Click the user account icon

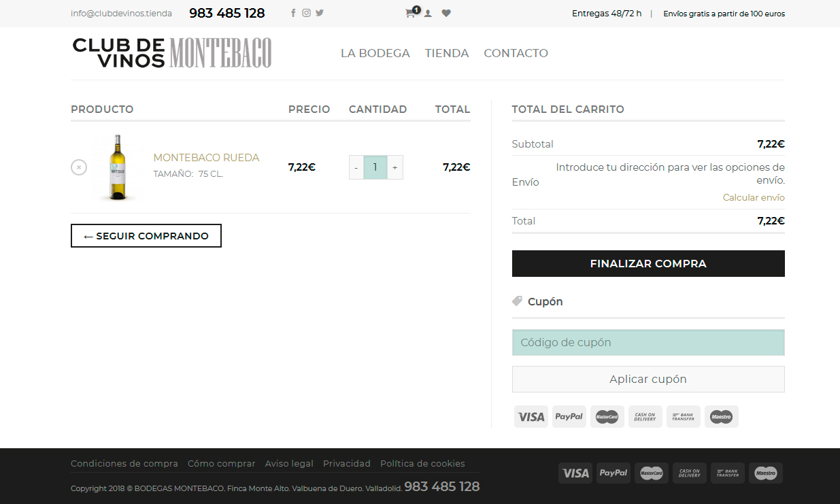click(x=428, y=13)
